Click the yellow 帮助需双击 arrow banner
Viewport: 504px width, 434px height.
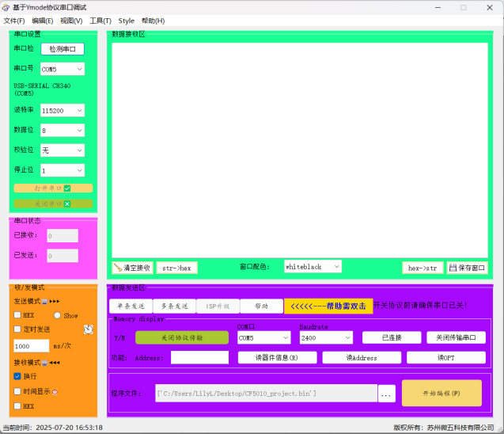pyautogui.click(x=328, y=306)
